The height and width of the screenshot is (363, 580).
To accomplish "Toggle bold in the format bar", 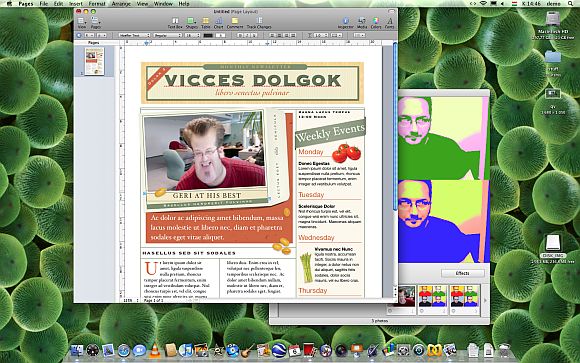I will coord(239,35).
